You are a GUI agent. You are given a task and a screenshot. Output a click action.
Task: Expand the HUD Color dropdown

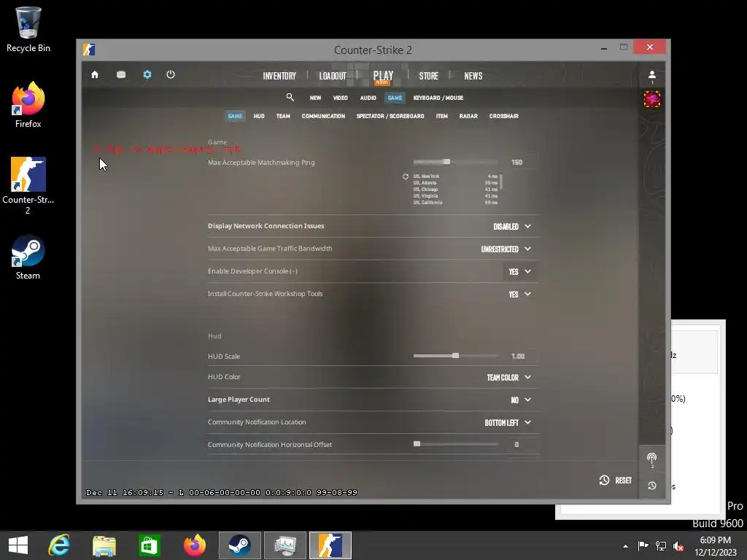tap(508, 377)
